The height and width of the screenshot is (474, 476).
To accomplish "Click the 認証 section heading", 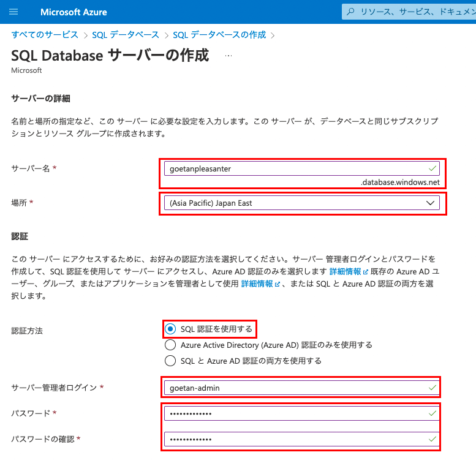I will point(20,236).
